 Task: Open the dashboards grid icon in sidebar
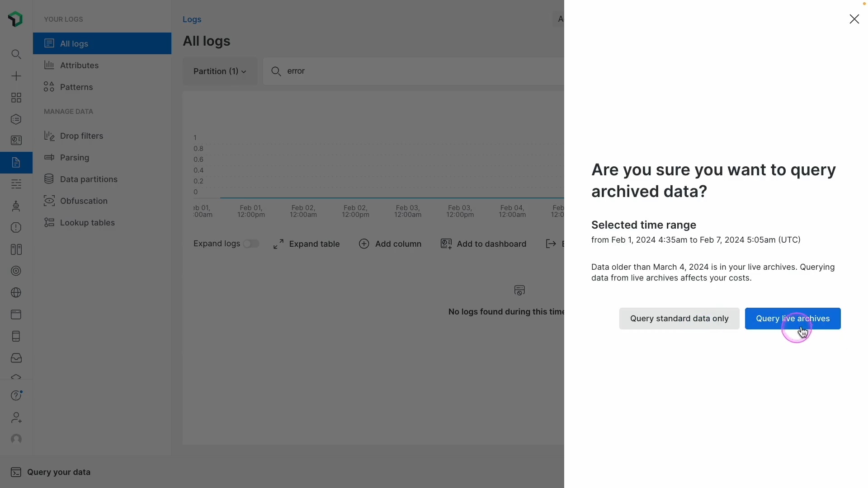point(16,98)
